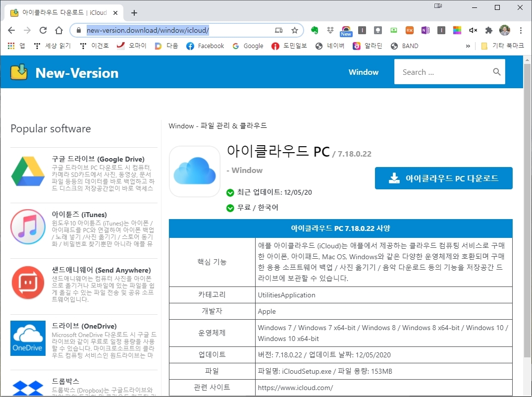Viewport: 532px width, 397px height.
Task: Open the 도민일보 bookmark
Action: point(289,46)
